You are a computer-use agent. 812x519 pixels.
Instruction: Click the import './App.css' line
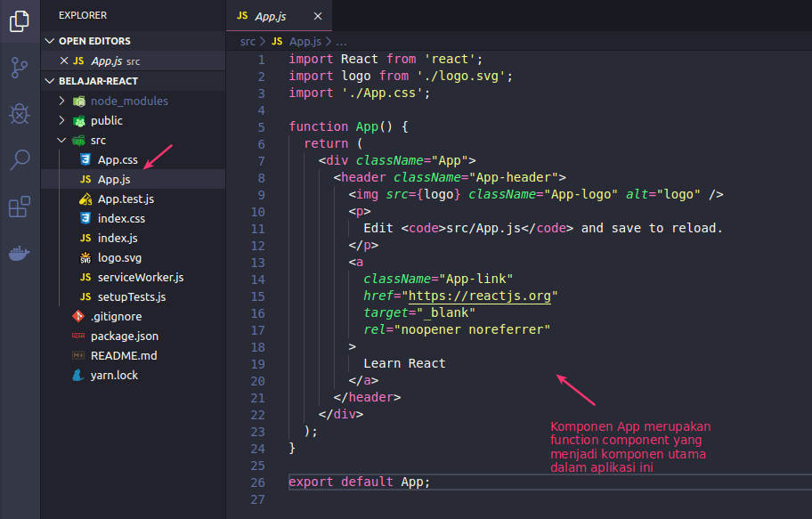tap(360, 93)
